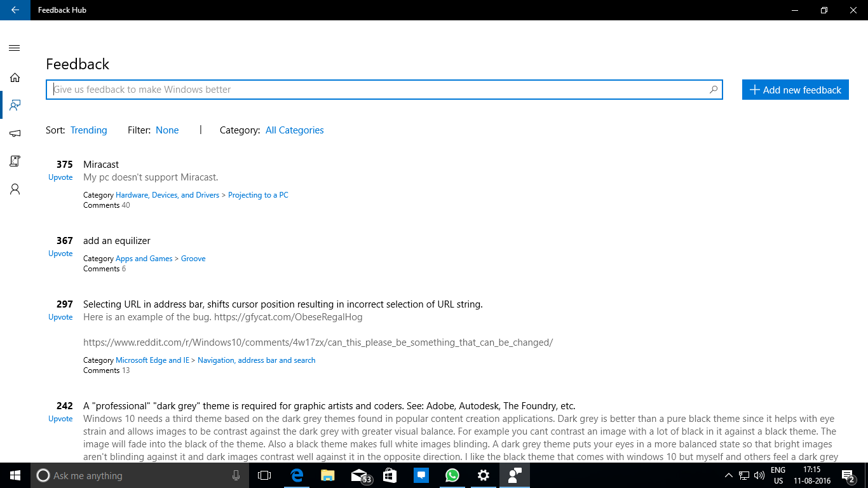Open the Sort Trending dropdown
The width and height of the screenshot is (868, 488).
pos(88,130)
